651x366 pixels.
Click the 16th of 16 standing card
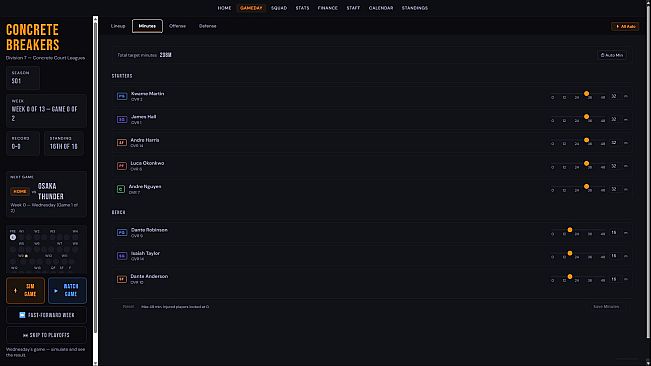pyautogui.click(x=64, y=143)
